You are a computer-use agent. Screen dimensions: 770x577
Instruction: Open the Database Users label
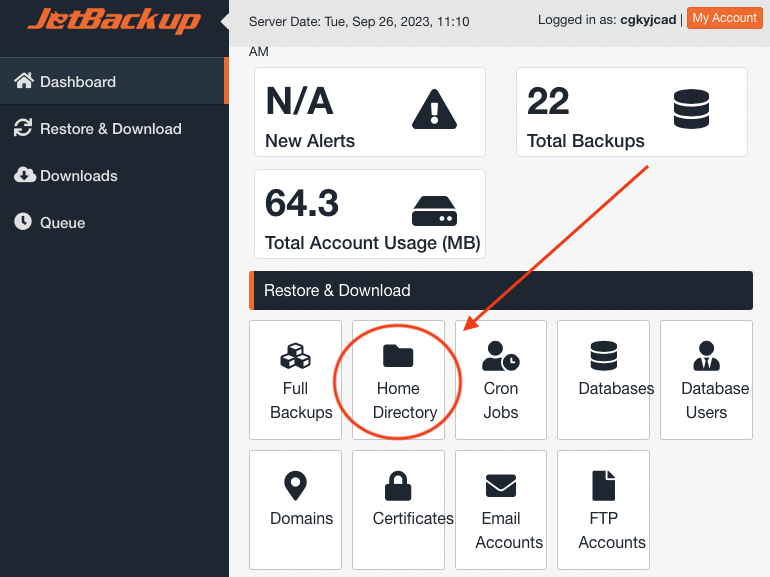[715, 400]
